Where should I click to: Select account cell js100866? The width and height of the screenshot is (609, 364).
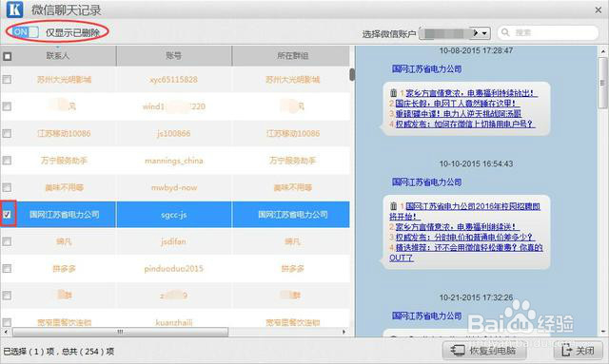click(173, 133)
